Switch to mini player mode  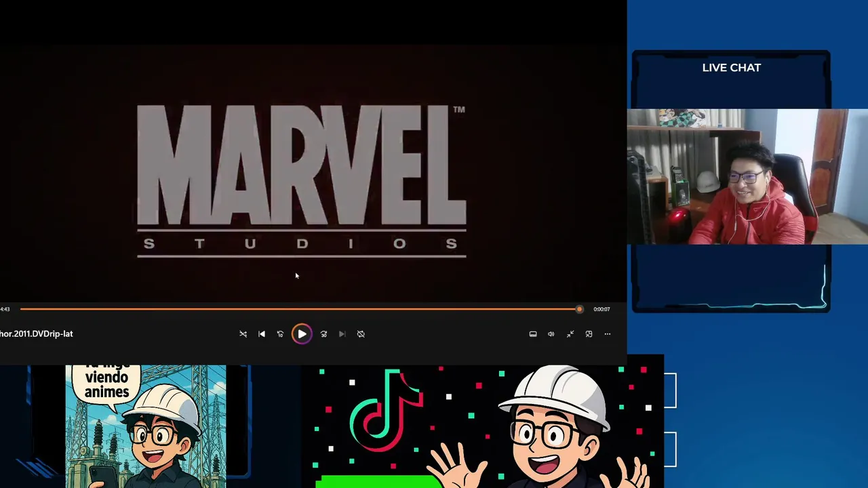point(589,333)
